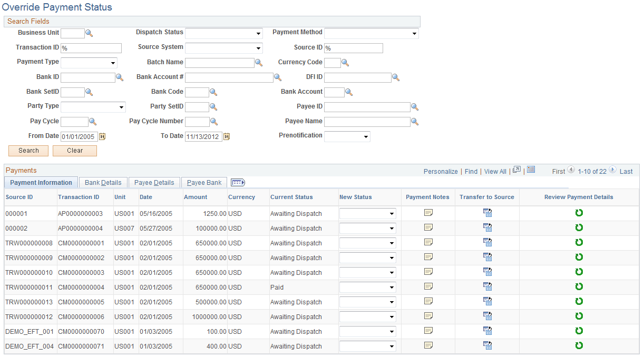Open the calendar picker for From Date
The height and width of the screenshot is (357, 644).
(102, 136)
